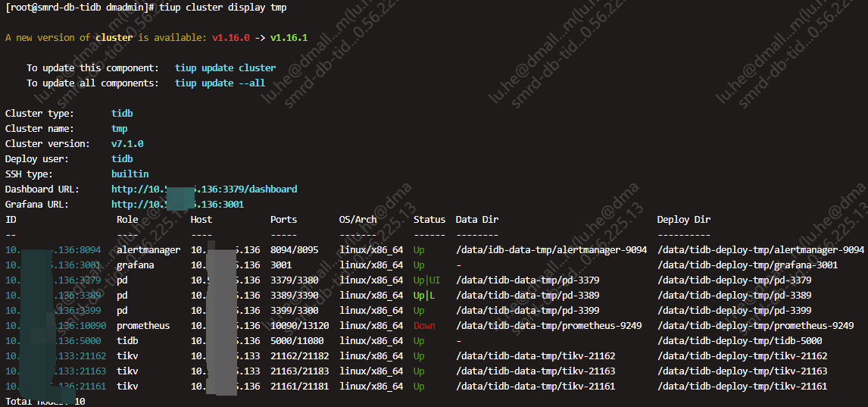Click the SSH type value 'builtin'
This screenshot has width=868, height=407.
130,174
